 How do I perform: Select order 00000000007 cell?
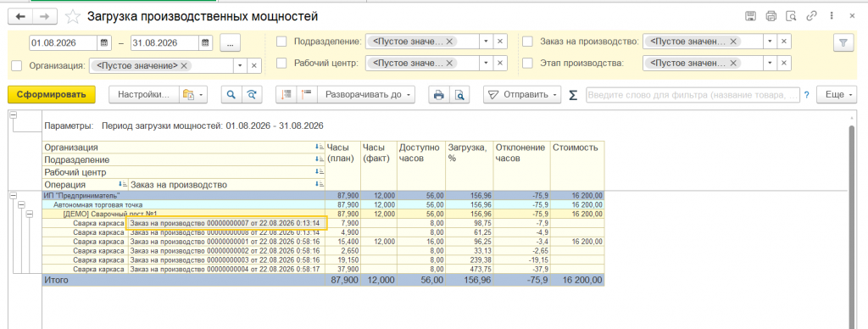227,223
